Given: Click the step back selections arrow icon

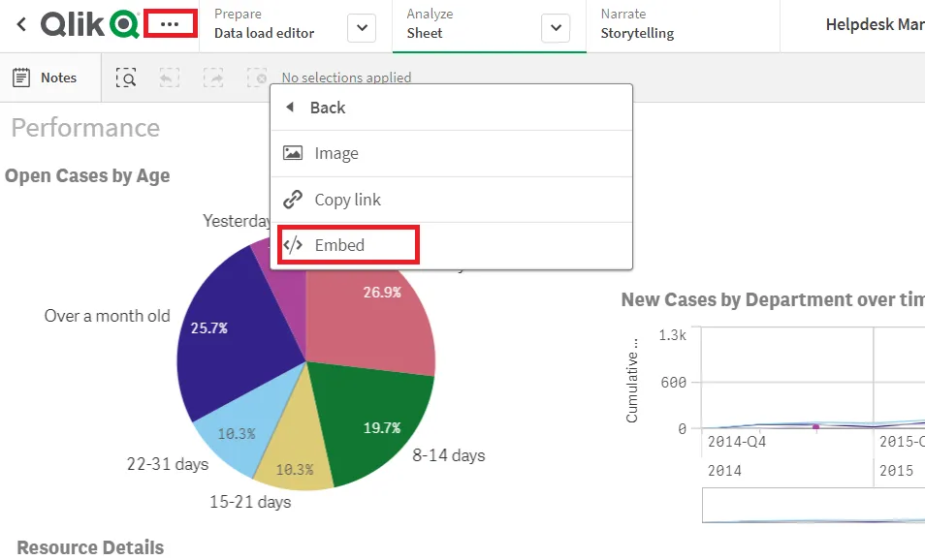Looking at the screenshot, I should tap(169, 78).
